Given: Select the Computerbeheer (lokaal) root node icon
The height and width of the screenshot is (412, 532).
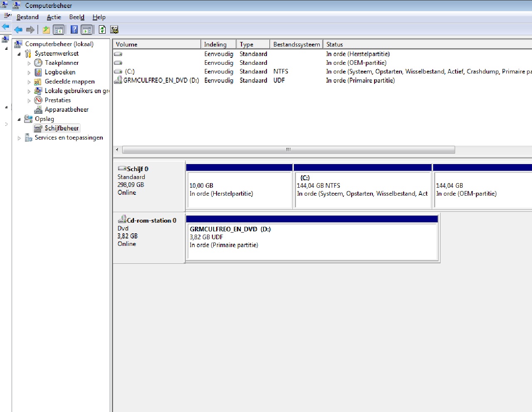Looking at the screenshot, I should click(18, 44).
